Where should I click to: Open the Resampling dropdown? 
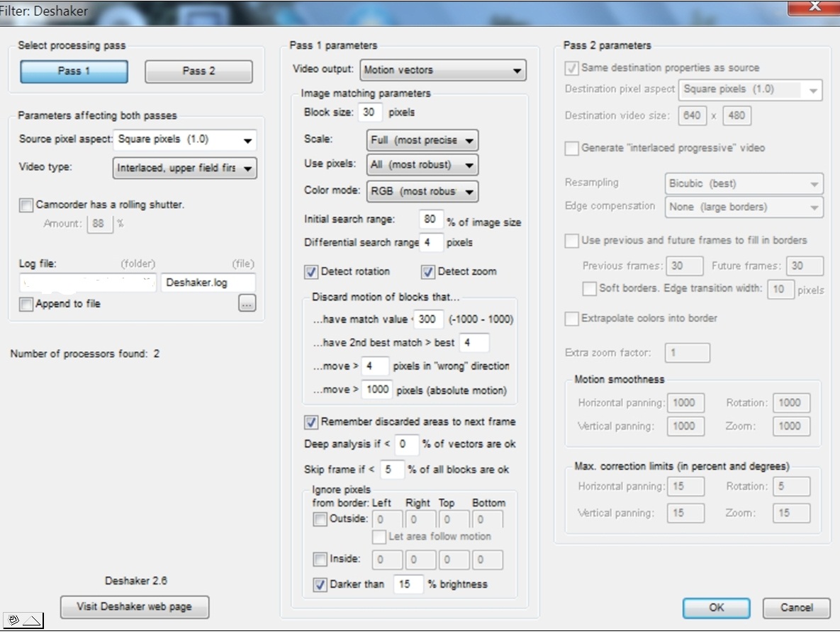click(x=744, y=183)
